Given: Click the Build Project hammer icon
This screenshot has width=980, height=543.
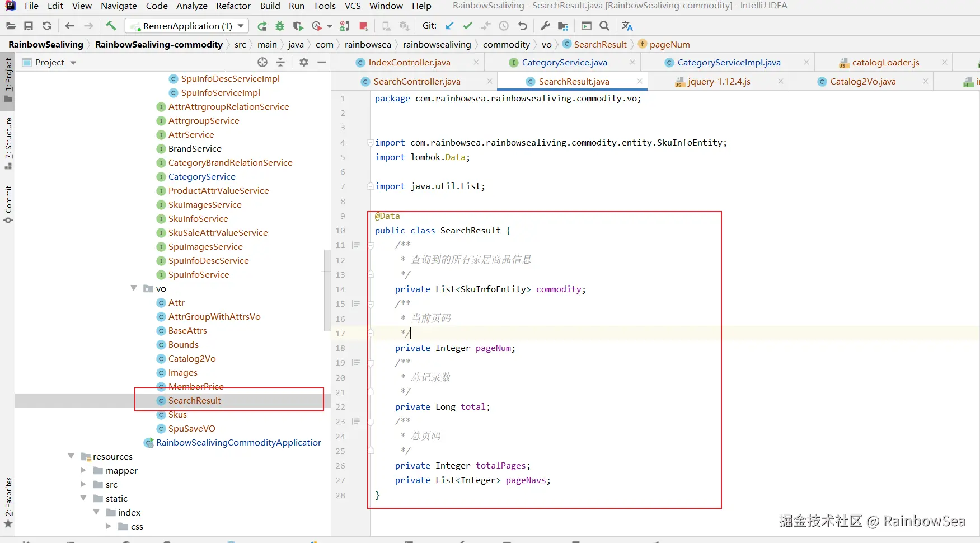Looking at the screenshot, I should coord(111,26).
